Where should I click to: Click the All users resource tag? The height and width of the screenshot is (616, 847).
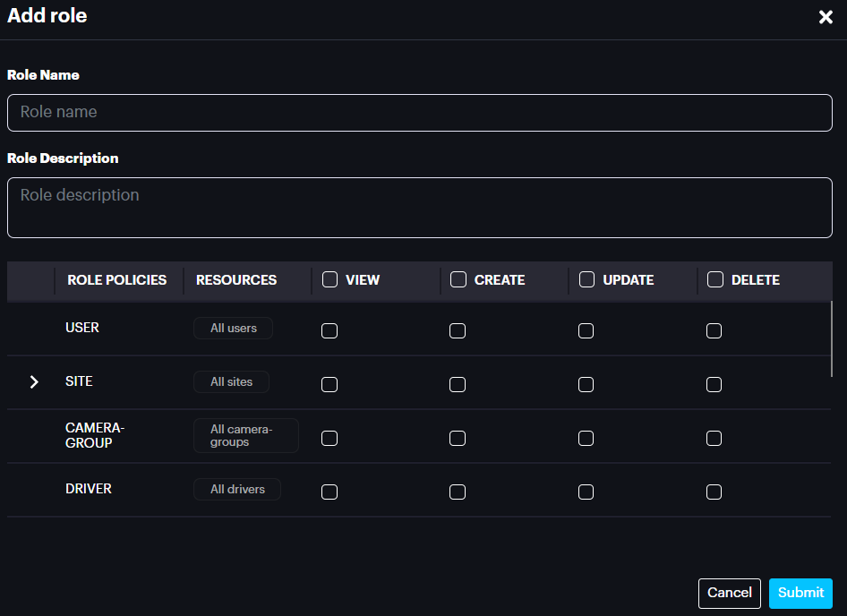pos(233,329)
